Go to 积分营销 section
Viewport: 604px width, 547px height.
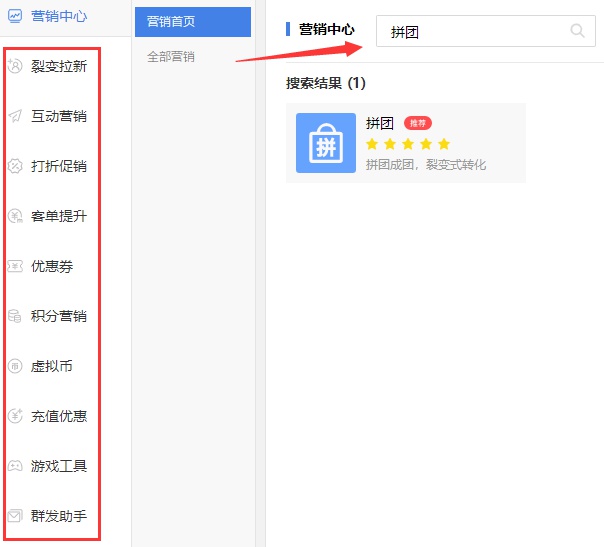(59, 316)
